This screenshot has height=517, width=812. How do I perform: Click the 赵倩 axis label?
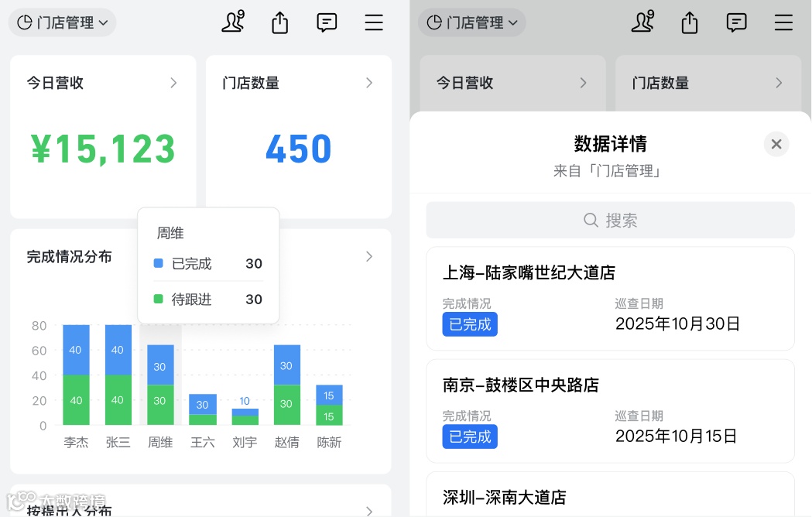pos(287,442)
